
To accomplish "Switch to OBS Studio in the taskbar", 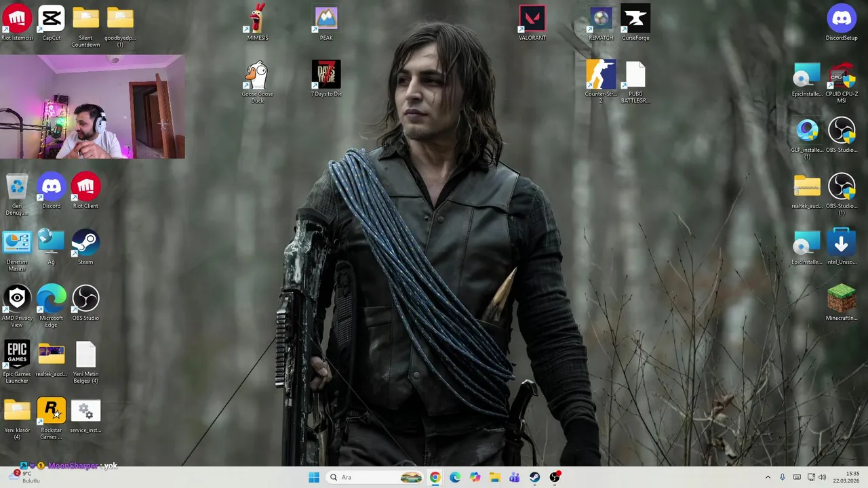I will pyautogui.click(x=555, y=477).
